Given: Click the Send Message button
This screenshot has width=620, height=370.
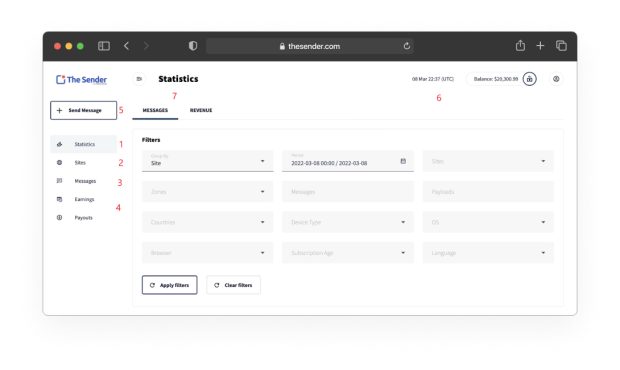Looking at the screenshot, I should 83,110.
